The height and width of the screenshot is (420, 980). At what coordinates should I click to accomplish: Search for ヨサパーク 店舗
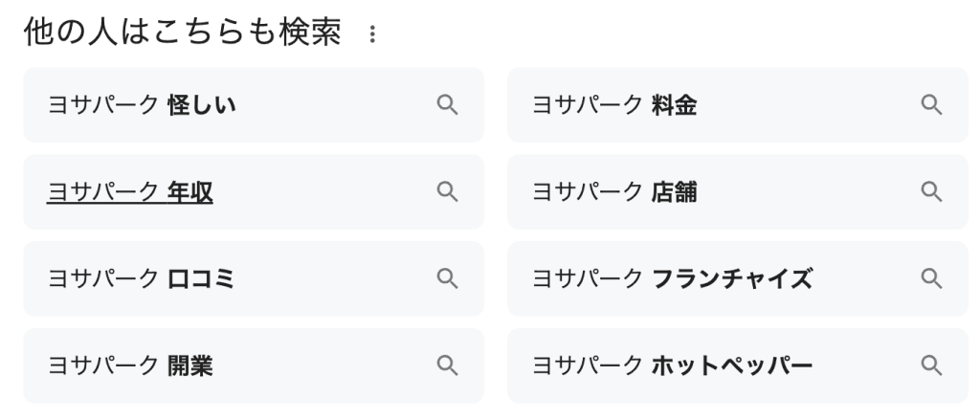point(614,192)
